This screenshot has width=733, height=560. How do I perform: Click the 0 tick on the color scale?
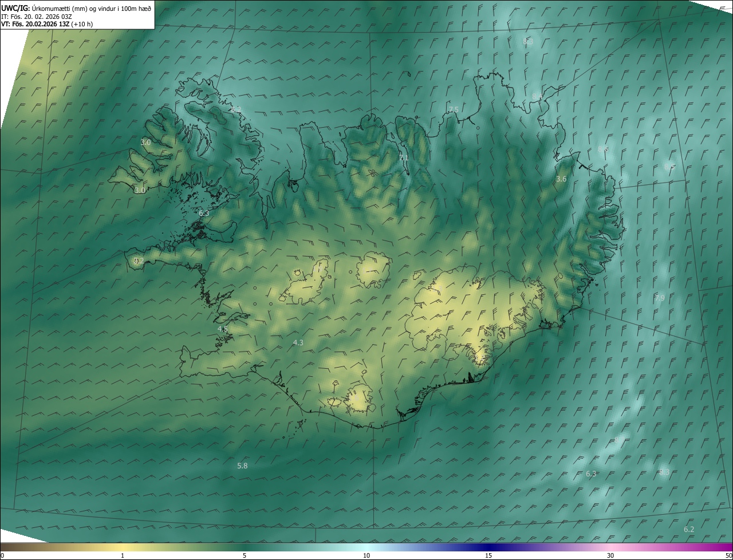coord(2,556)
